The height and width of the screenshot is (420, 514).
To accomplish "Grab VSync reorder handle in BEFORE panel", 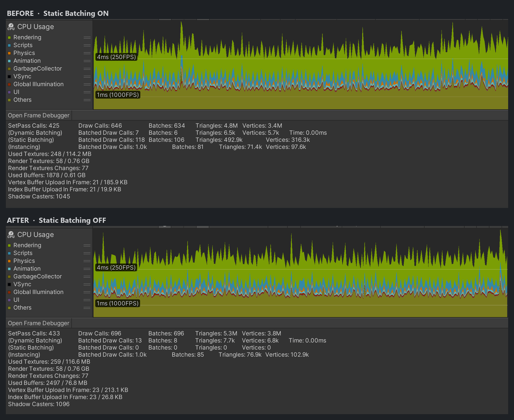I will point(87,77).
